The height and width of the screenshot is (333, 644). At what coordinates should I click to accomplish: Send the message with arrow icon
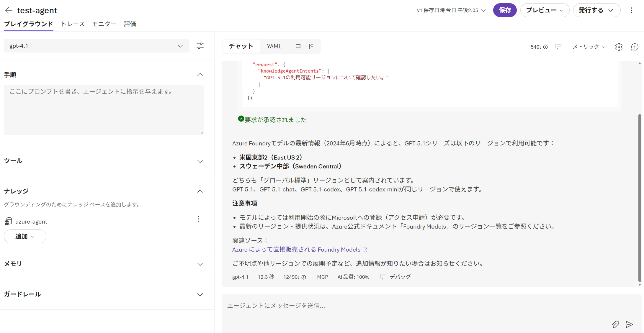click(x=629, y=324)
